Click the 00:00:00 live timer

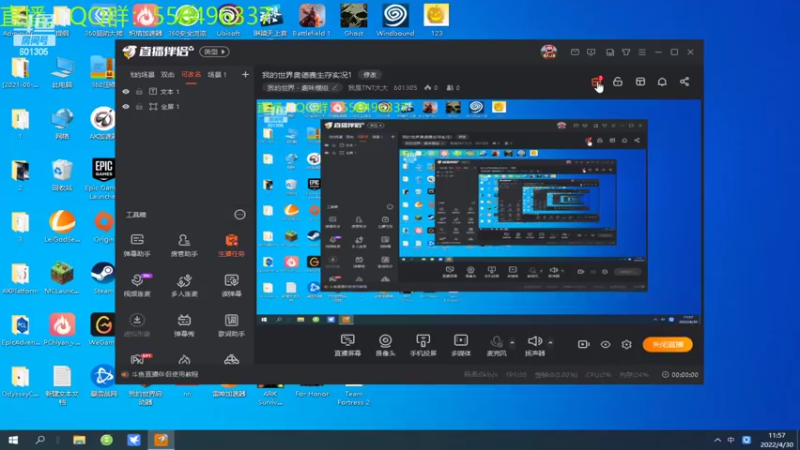tap(680, 374)
